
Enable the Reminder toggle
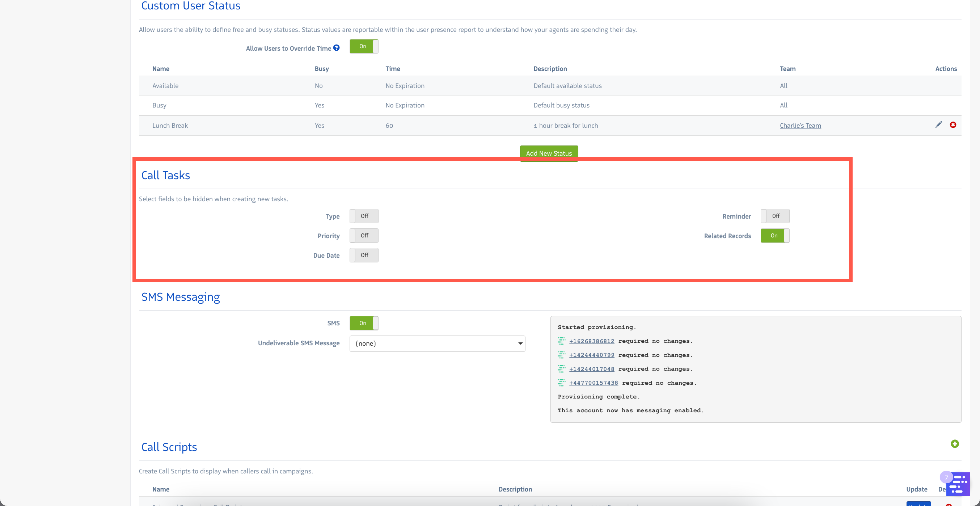(774, 216)
